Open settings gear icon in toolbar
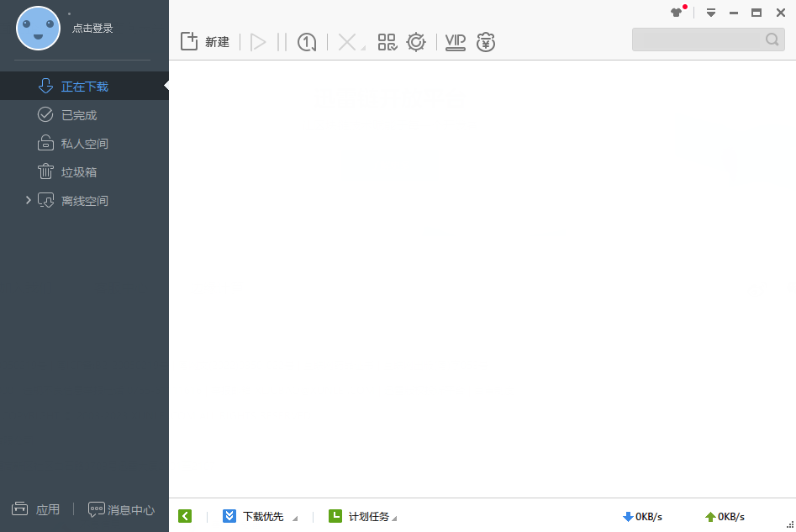 tap(416, 42)
